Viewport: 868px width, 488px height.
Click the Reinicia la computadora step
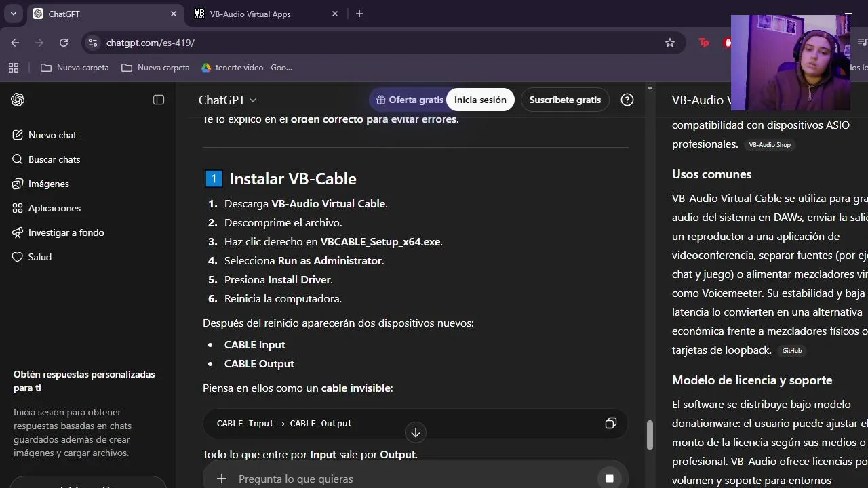(x=283, y=298)
